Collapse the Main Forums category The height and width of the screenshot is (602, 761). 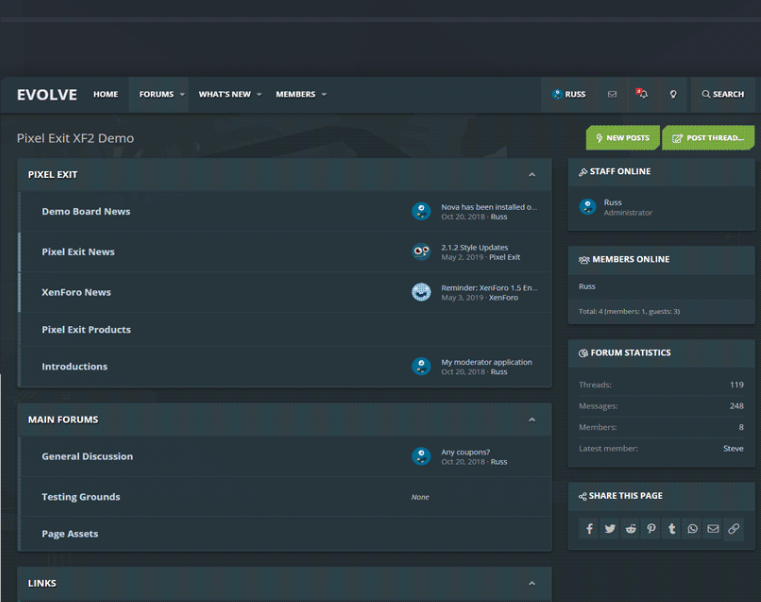[x=532, y=419]
